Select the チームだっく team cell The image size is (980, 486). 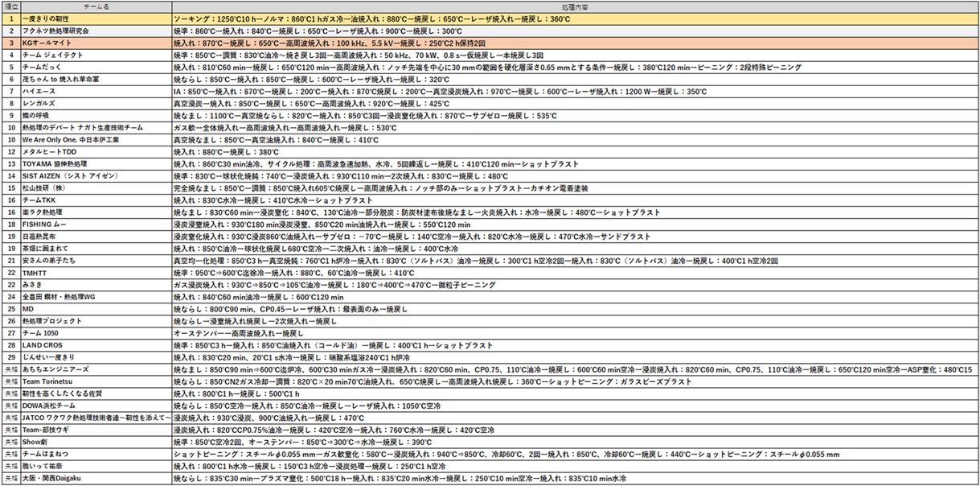tap(96, 68)
